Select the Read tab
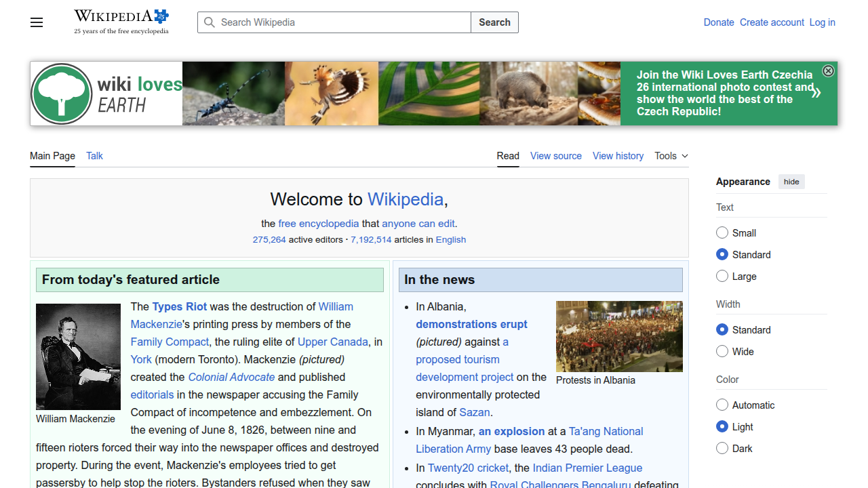The image size is (868, 488). (x=508, y=156)
